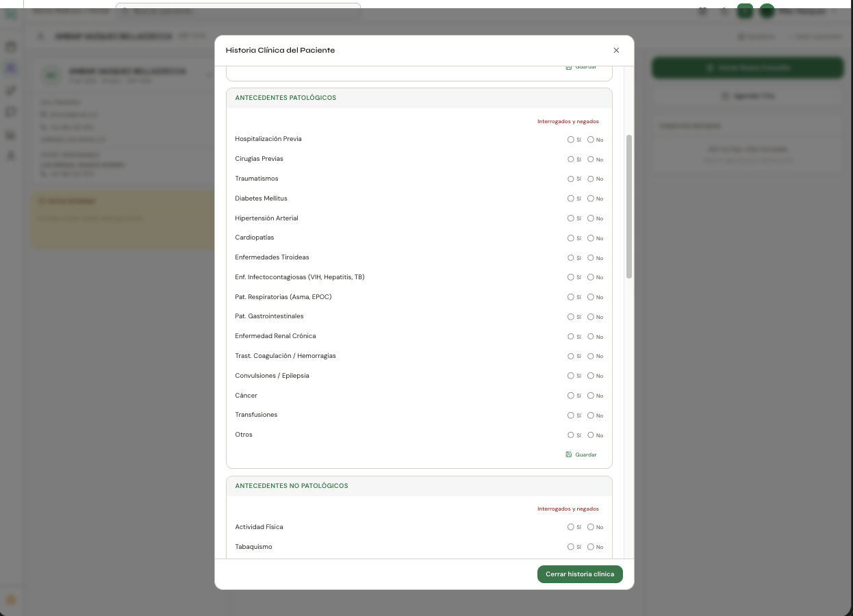Image resolution: width=853 pixels, height=616 pixels.
Task: Mark Cáncer as No
Action: click(x=590, y=395)
